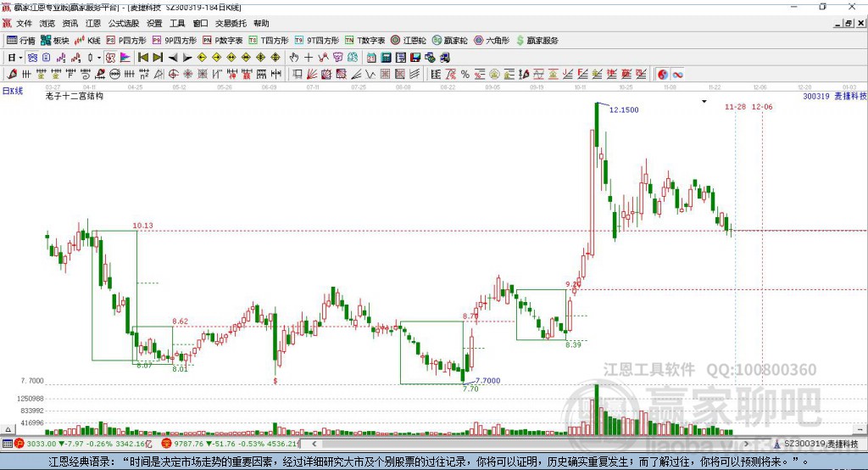Viewport: 868px width, 470px height.
Task: Open the 浏览 menu
Action: click(x=47, y=23)
